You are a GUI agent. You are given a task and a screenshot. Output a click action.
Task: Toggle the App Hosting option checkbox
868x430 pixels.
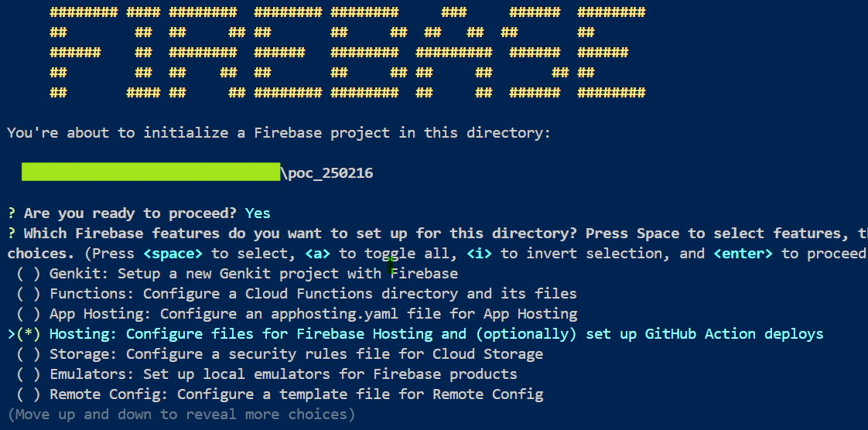[28, 314]
